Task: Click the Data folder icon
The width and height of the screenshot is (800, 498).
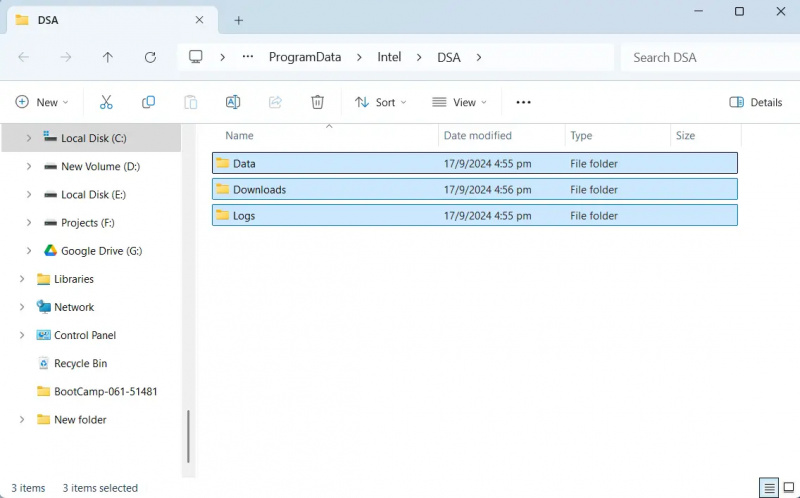Action: 222,163
